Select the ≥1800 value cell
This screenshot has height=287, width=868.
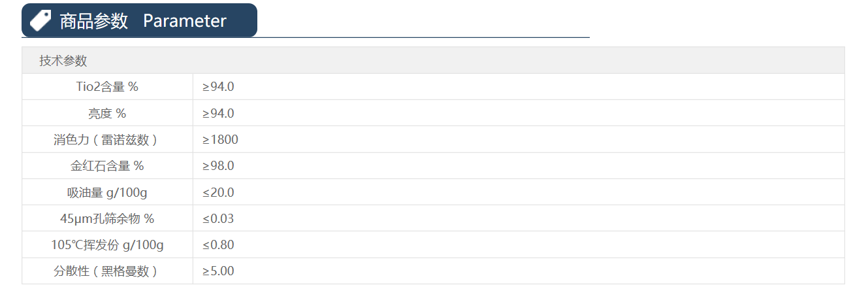click(220, 140)
